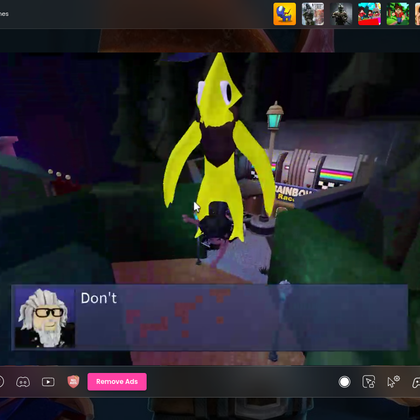
Task: Open the blue crewmate impostor game thumbnail
Action: tap(285, 14)
